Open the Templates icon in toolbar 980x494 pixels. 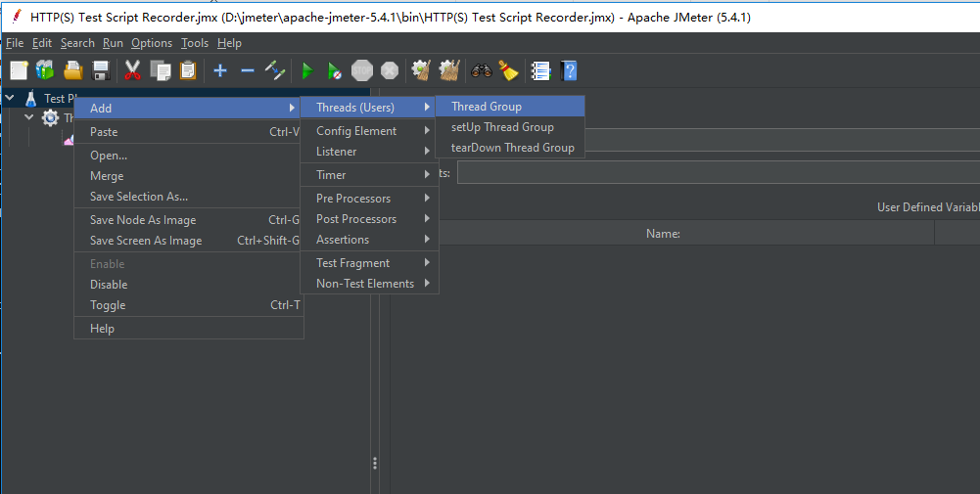[x=45, y=70]
